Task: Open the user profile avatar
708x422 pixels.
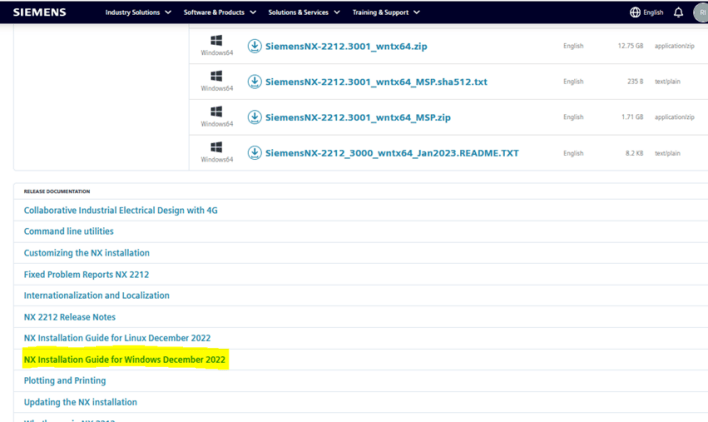Action: [701, 12]
